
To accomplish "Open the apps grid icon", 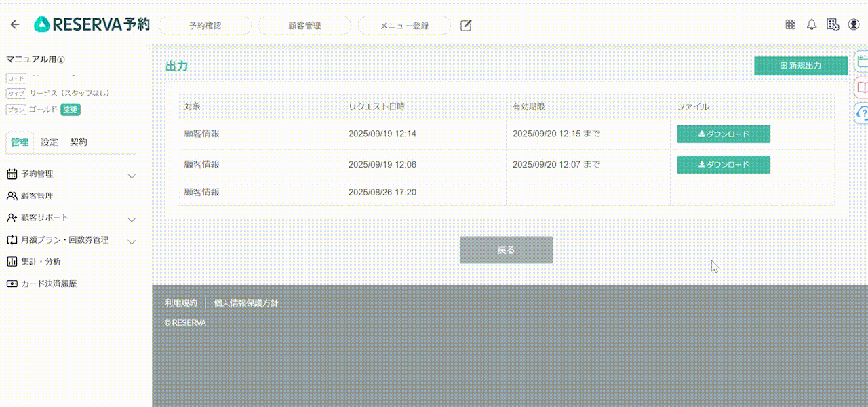I will click(x=790, y=24).
